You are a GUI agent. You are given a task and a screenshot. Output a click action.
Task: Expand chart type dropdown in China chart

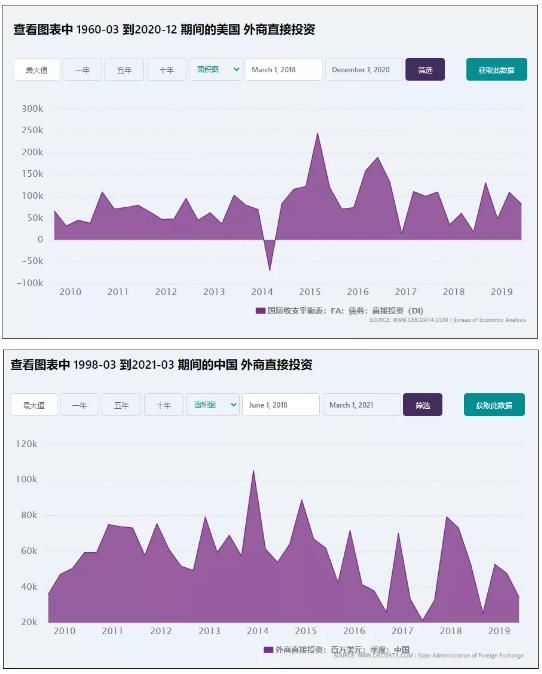213,404
